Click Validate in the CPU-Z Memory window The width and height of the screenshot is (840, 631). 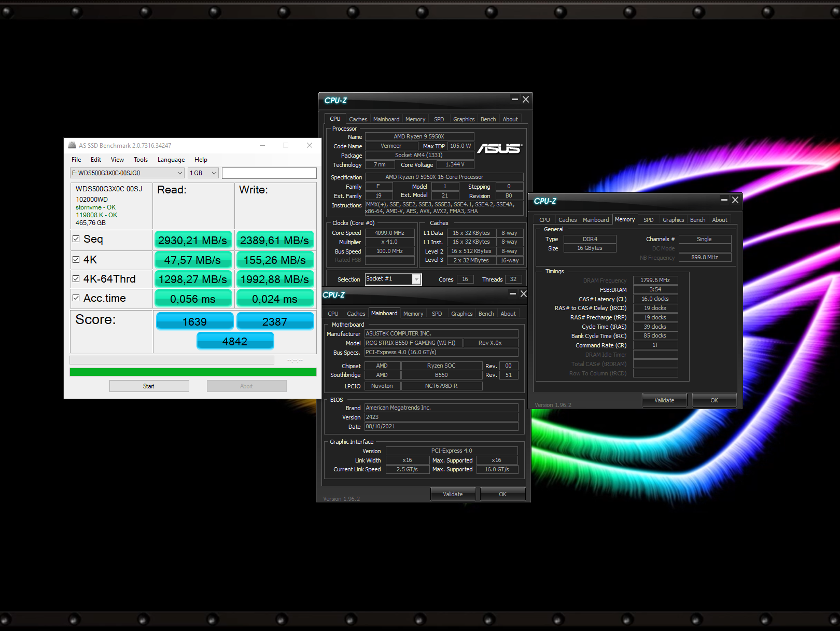coord(664,400)
